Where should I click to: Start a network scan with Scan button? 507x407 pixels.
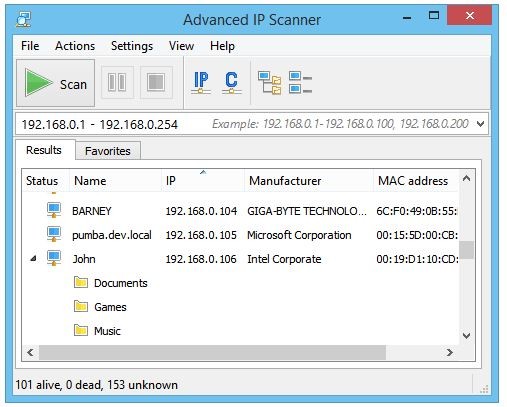(x=55, y=83)
